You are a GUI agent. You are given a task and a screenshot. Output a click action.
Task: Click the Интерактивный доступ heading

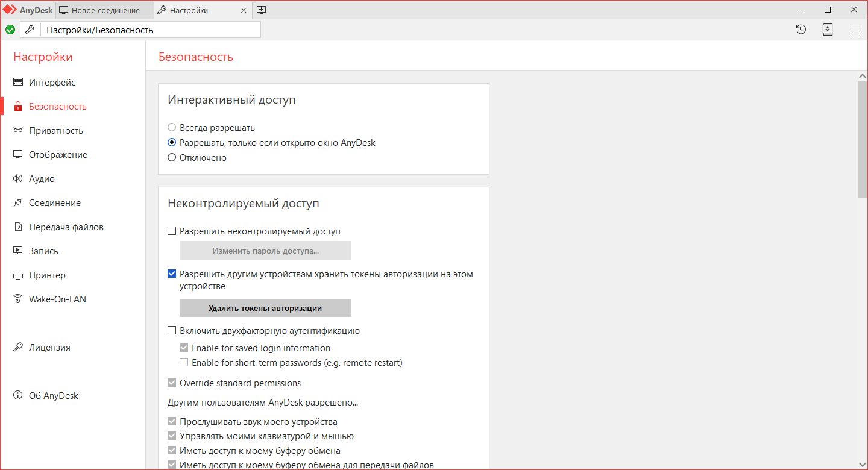[x=231, y=100]
